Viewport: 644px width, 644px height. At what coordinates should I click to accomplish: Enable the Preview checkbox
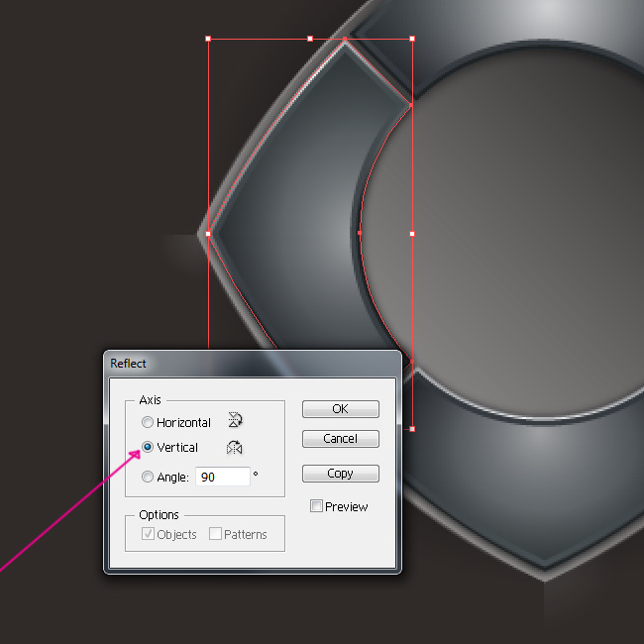316,506
